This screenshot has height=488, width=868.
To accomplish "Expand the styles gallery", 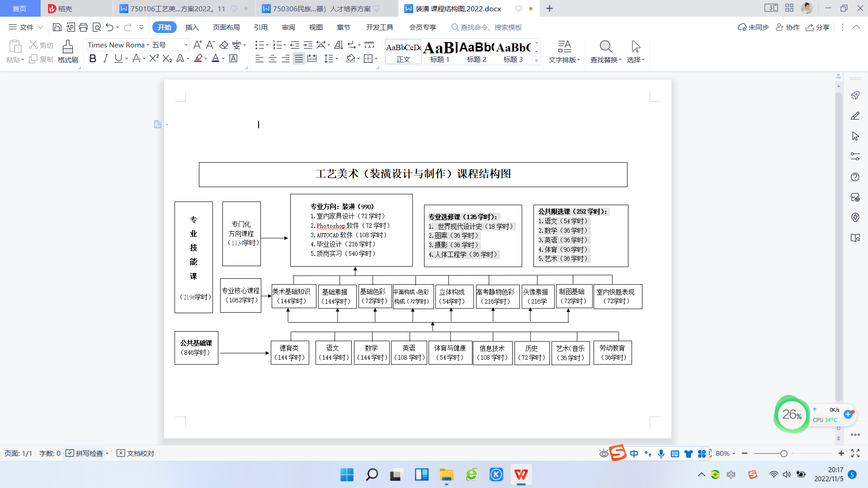I will click(537, 60).
